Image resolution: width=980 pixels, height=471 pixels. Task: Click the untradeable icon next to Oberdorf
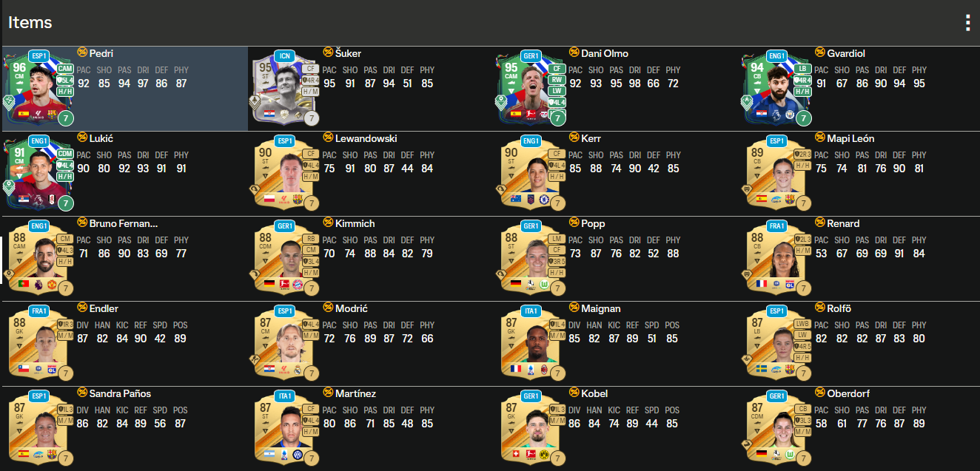click(819, 393)
